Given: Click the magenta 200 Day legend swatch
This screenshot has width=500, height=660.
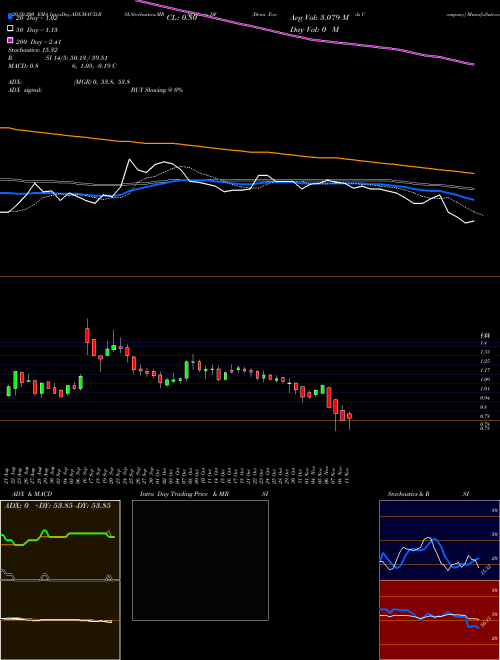Looking at the screenshot, I should 10,40.
